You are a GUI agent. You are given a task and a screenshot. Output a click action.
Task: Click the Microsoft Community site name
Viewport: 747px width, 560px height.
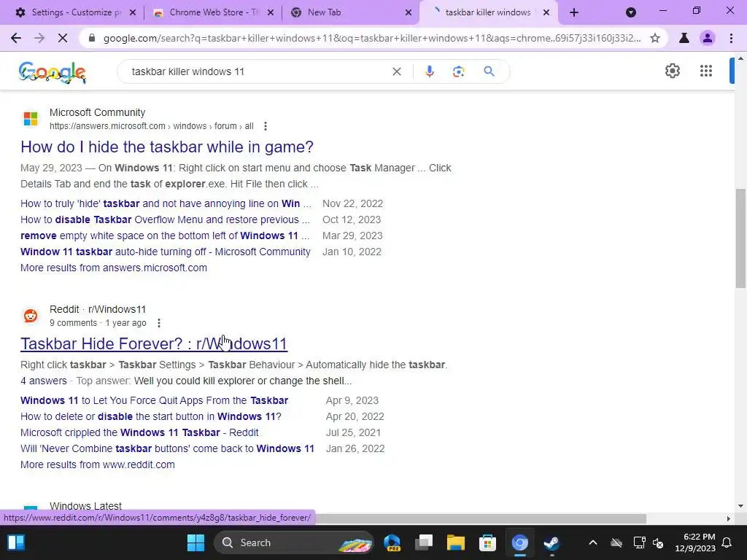(x=97, y=112)
